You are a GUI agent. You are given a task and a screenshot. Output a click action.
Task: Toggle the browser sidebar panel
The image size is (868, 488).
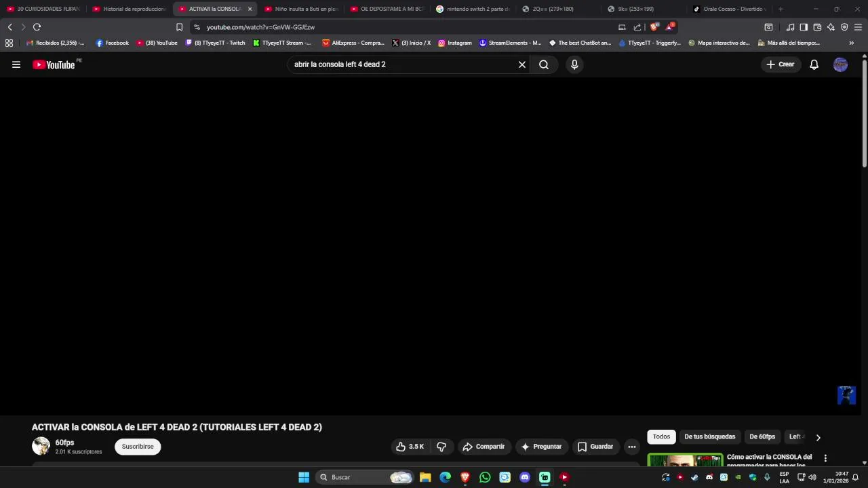click(x=804, y=27)
